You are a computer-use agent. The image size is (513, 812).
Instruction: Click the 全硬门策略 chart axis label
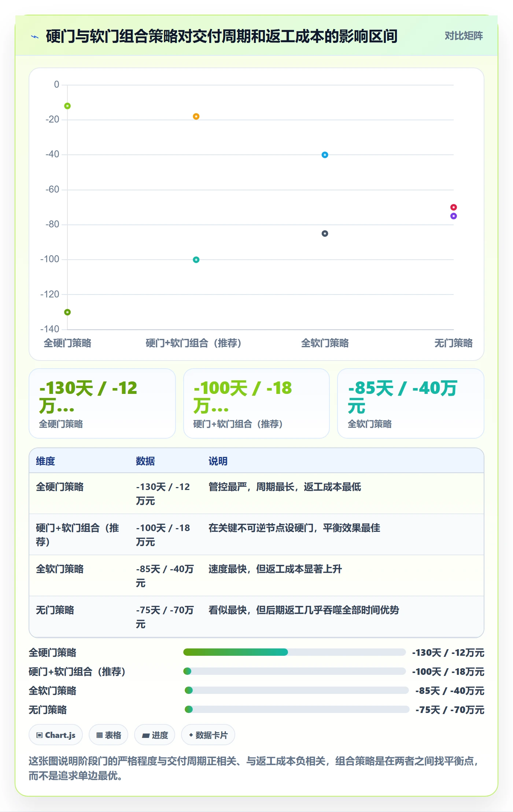coord(67,343)
